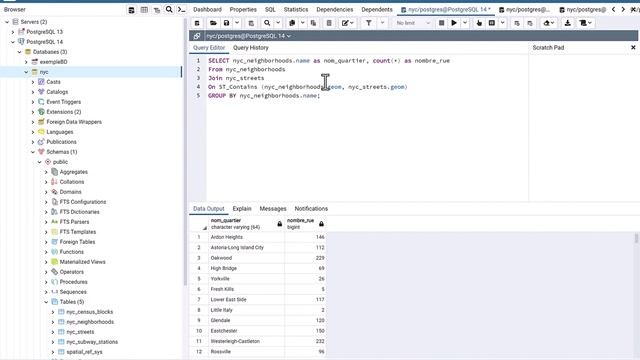
Task: Open the Save File options dropdown arrow
Action: [x=237, y=23]
